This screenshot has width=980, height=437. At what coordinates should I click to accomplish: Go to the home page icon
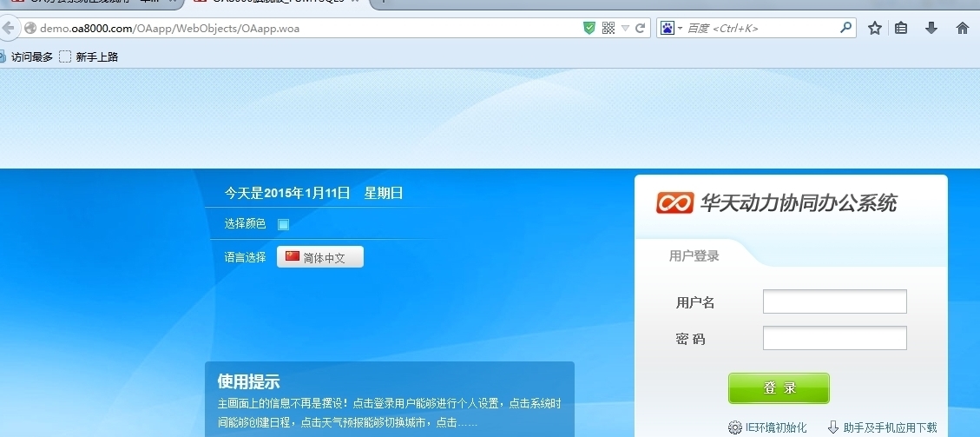(963, 28)
